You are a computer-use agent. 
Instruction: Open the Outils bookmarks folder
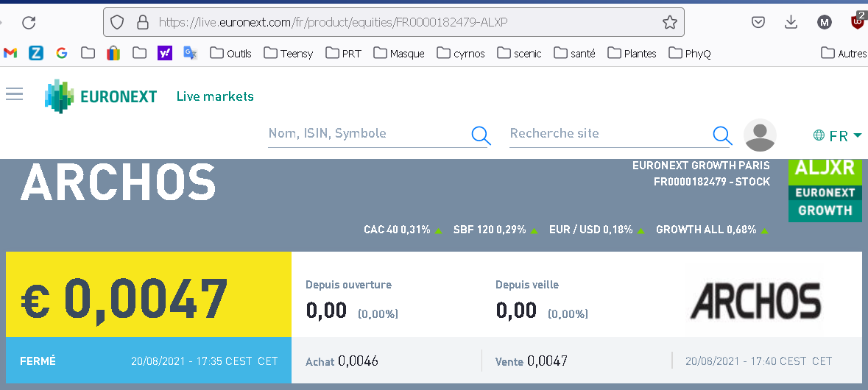(x=230, y=53)
